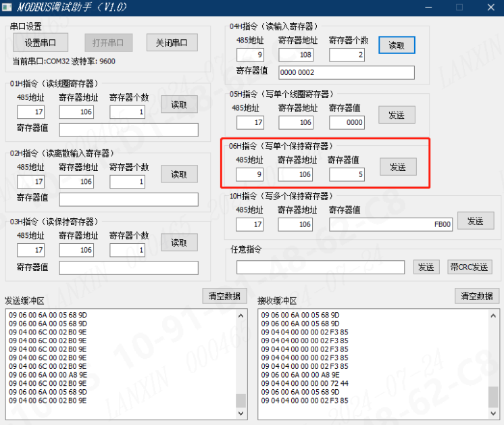Click the app icon in the title bar

pos(7,7)
